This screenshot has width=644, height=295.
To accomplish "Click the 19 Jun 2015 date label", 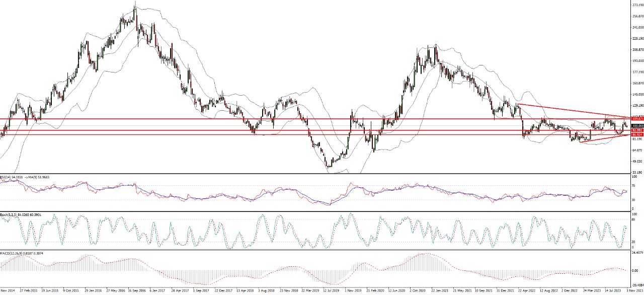I will pyautogui.click(x=49, y=290).
